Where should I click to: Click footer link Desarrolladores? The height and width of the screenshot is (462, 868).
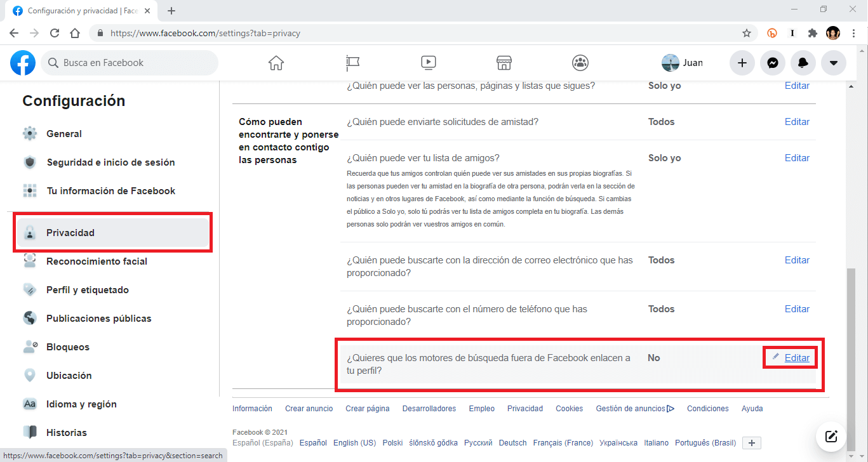429,409
